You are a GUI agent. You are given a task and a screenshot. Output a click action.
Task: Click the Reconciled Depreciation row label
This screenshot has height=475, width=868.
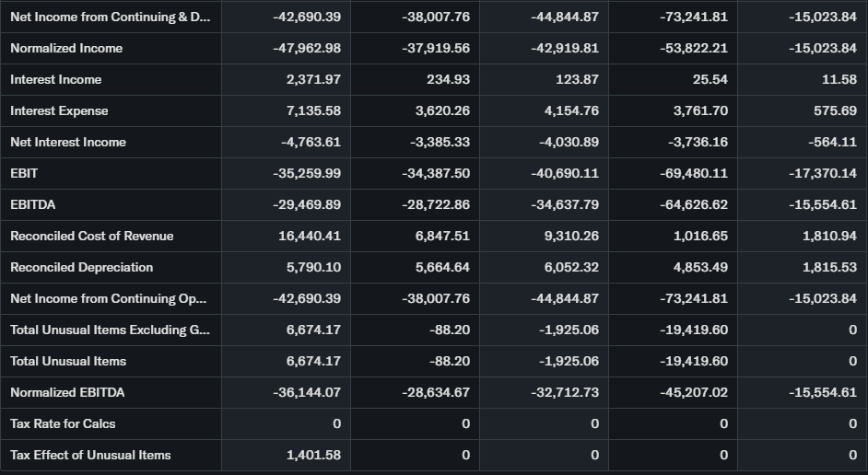81,267
